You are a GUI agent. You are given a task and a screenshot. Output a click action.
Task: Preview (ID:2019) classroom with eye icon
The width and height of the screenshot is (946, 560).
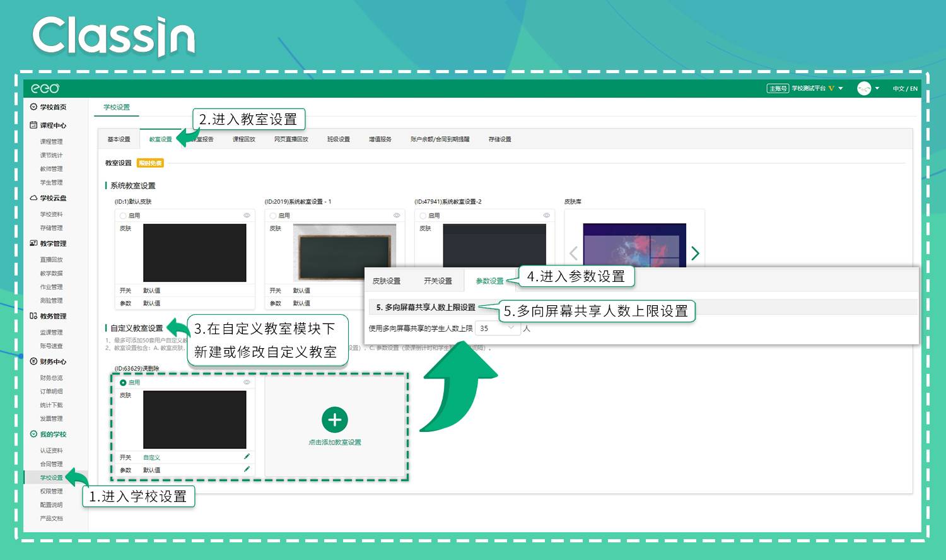pos(397,216)
